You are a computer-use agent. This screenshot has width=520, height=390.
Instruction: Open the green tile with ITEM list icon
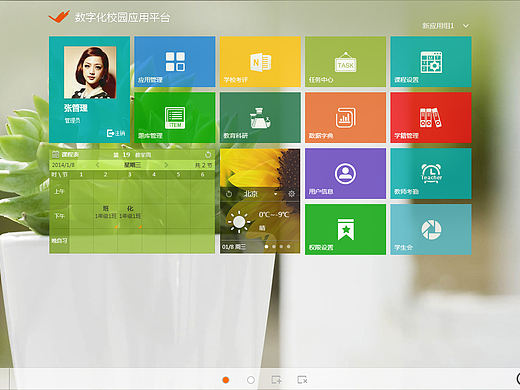pos(175,118)
